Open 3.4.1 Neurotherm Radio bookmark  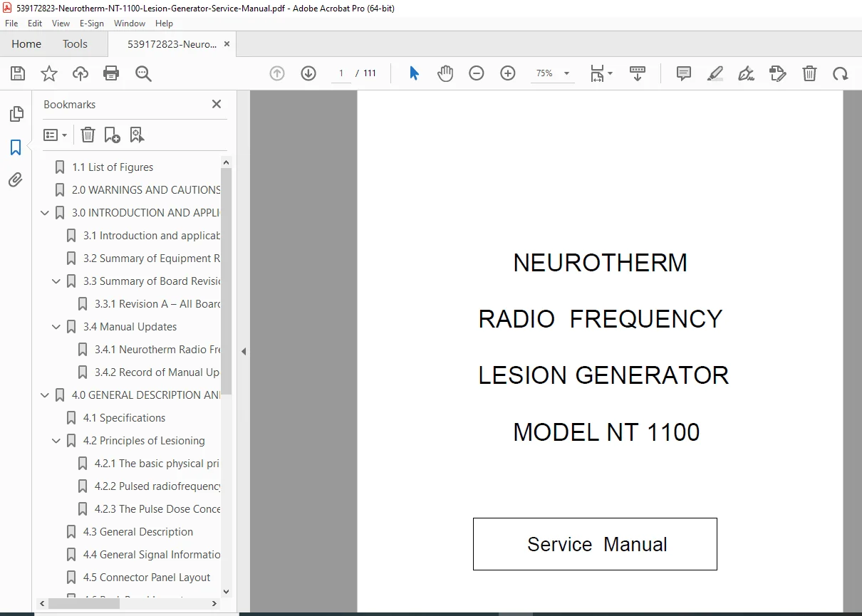[157, 350]
